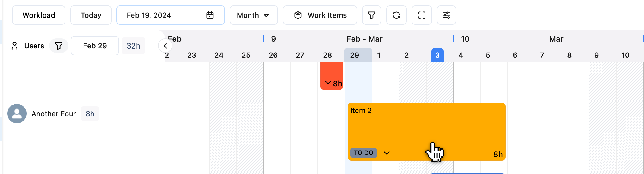This screenshot has height=174, width=644.
Task: Collapse the users panel with left arrow
Action: tap(165, 46)
